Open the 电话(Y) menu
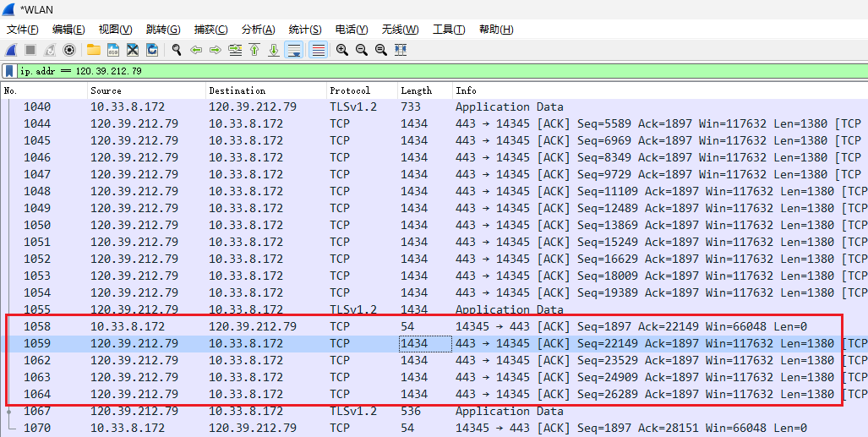The image size is (868, 437). (352, 30)
